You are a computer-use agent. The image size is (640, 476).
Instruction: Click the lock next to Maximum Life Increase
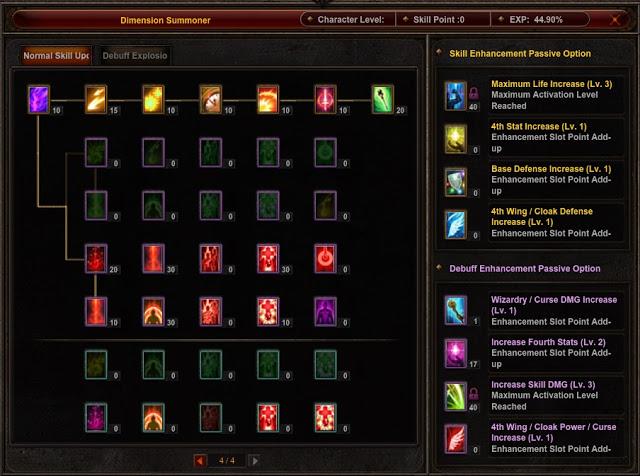[x=473, y=93]
